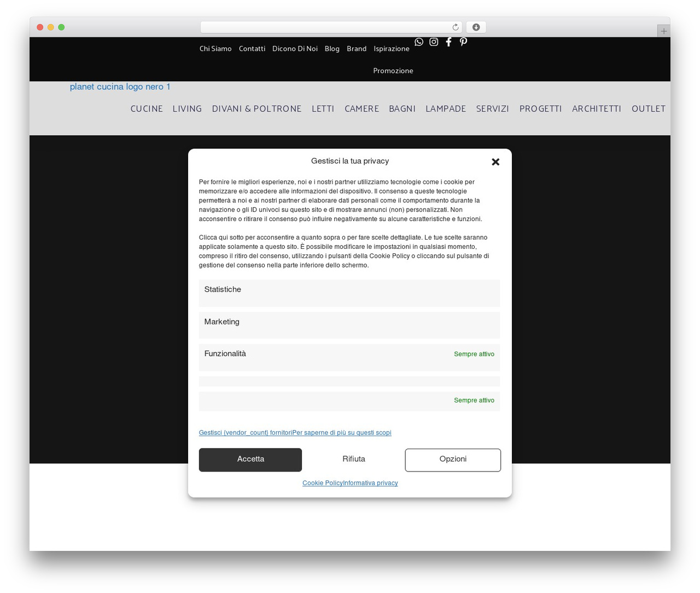Open the Brand menu item
The image size is (700, 593).
(357, 49)
